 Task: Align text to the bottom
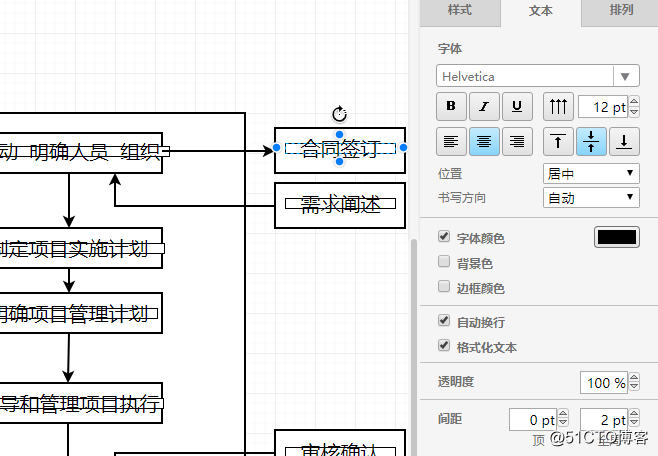[x=624, y=141]
